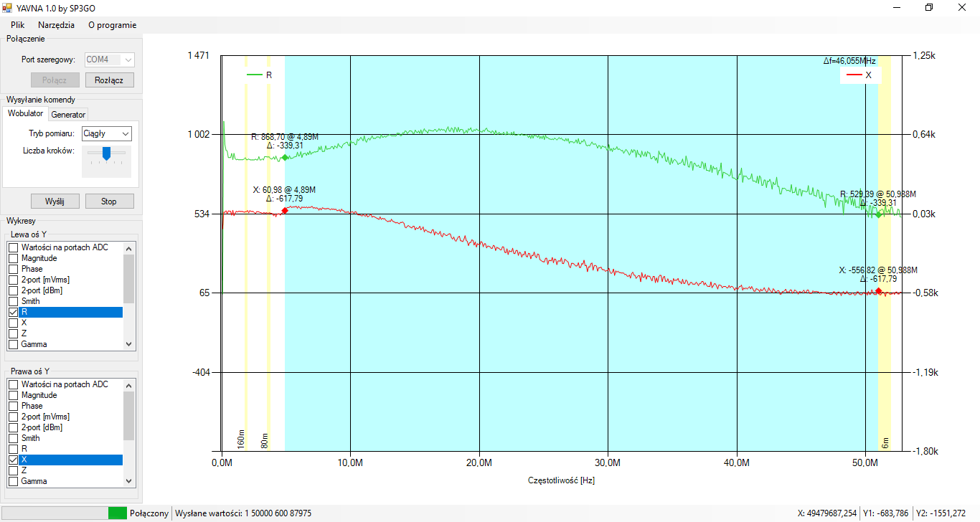Open the Tryb pomiaru dropdown
The height and width of the screenshot is (522, 980).
(x=106, y=133)
